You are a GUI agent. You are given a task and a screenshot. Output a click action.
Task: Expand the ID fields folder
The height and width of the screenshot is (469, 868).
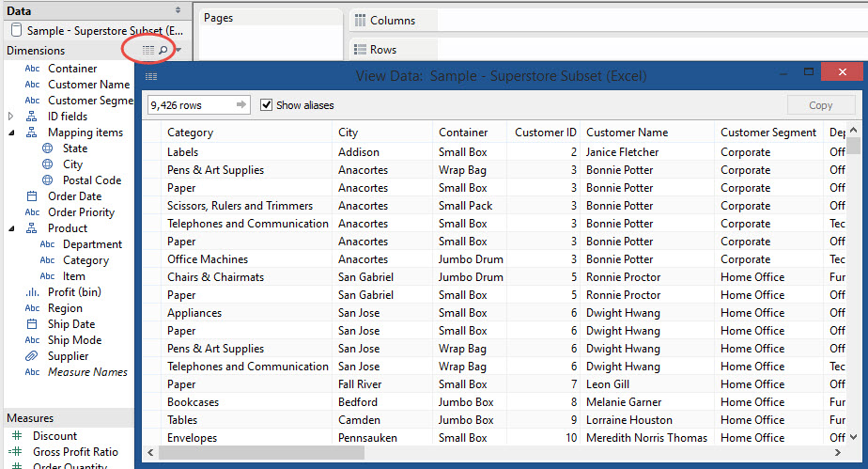point(10,117)
